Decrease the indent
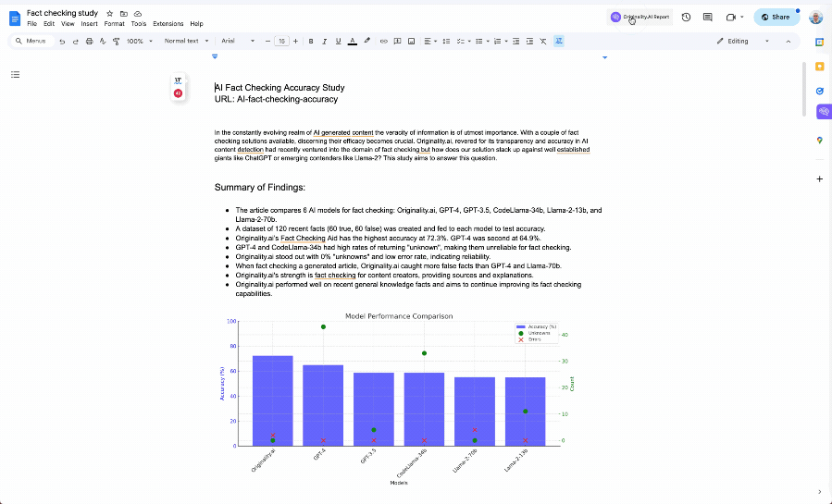Viewport: 832px width, 504px height. coord(515,42)
